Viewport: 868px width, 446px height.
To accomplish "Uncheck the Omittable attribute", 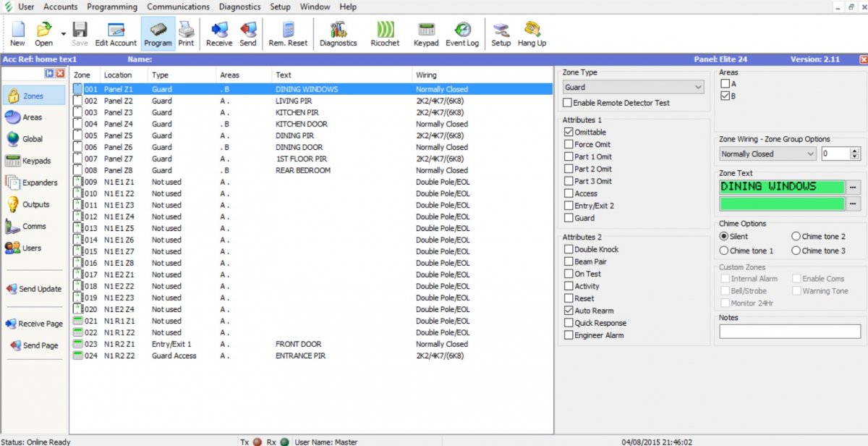I will 569,132.
